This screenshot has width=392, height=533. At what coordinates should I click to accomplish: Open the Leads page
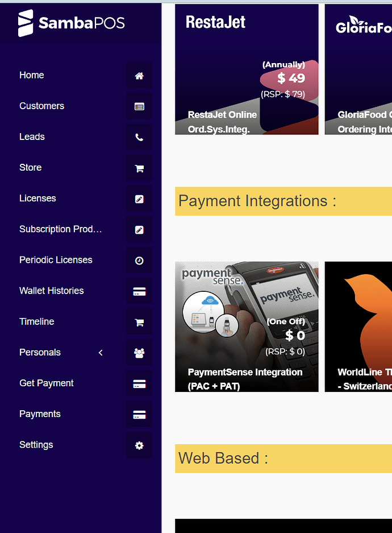click(32, 137)
